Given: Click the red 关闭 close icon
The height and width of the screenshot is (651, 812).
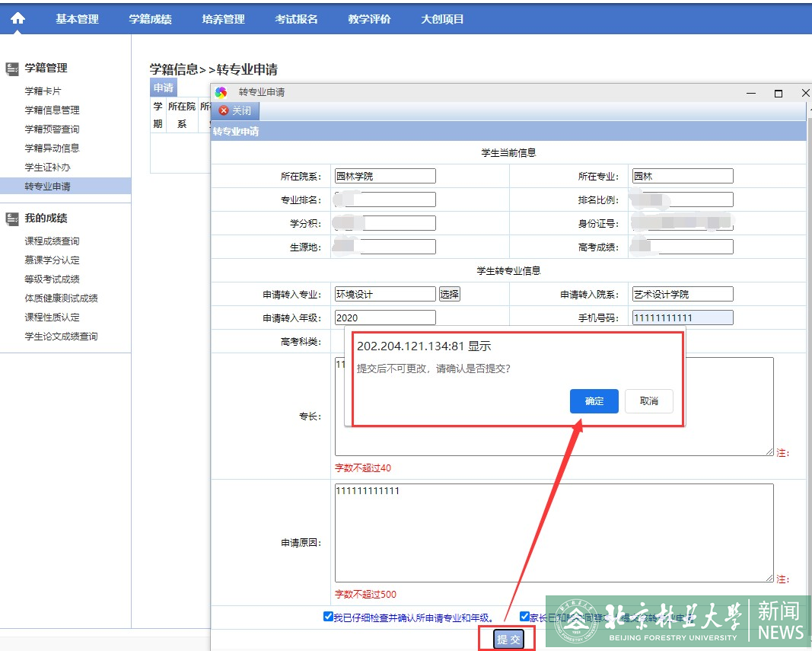Looking at the screenshot, I should tap(224, 110).
